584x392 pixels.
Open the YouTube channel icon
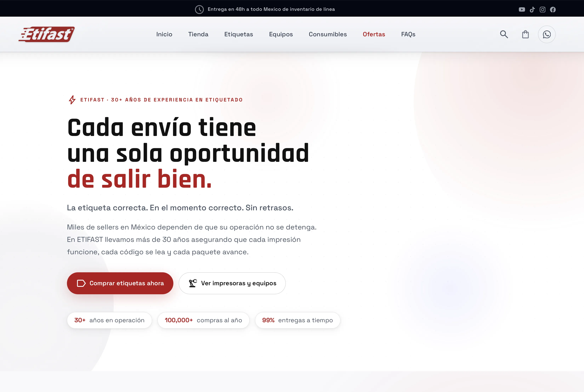(x=522, y=9)
